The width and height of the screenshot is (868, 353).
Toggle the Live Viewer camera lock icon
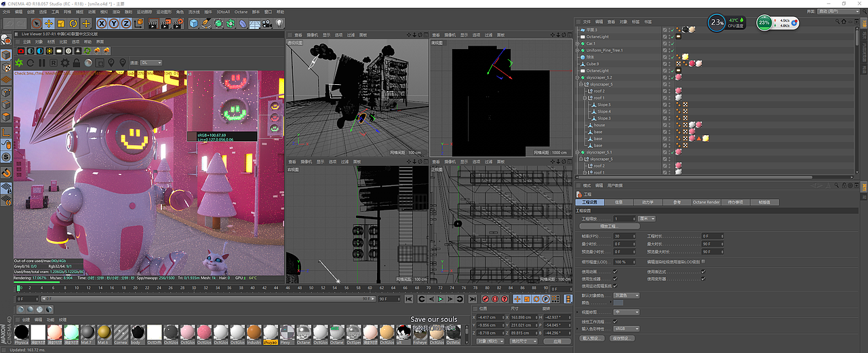77,62
